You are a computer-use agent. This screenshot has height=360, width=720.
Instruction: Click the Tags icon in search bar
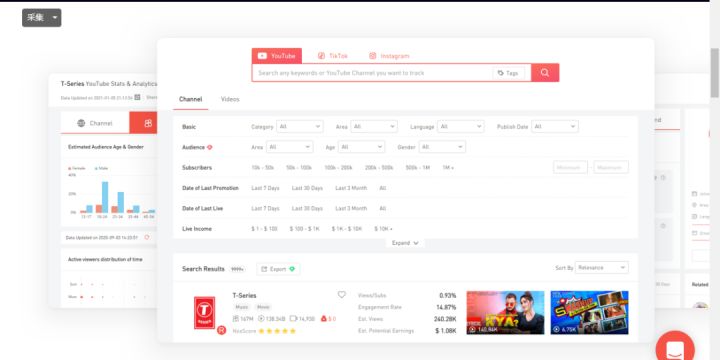click(501, 73)
